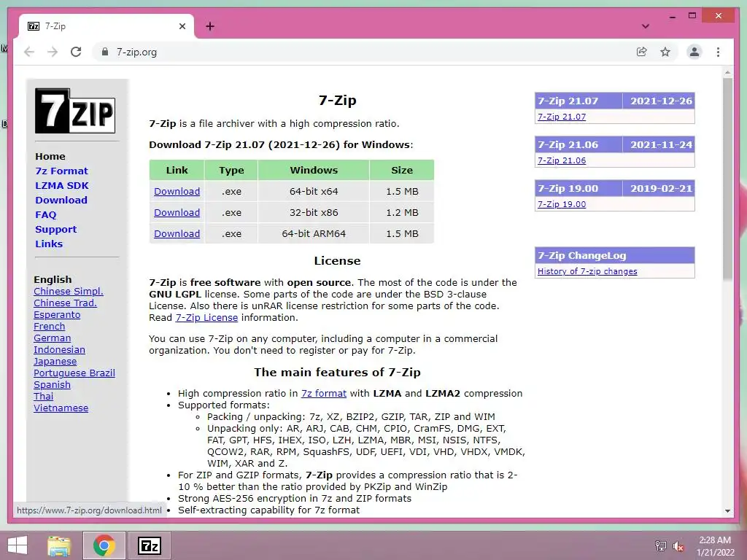The width and height of the screenshot is (747, 560).
Task: Switch language to Thai
Action: click(43, 396)
